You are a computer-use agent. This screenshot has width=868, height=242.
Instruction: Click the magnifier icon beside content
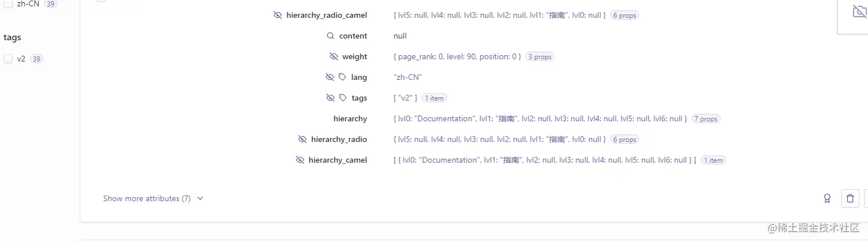pyautogui.click(x=330, y=36)
